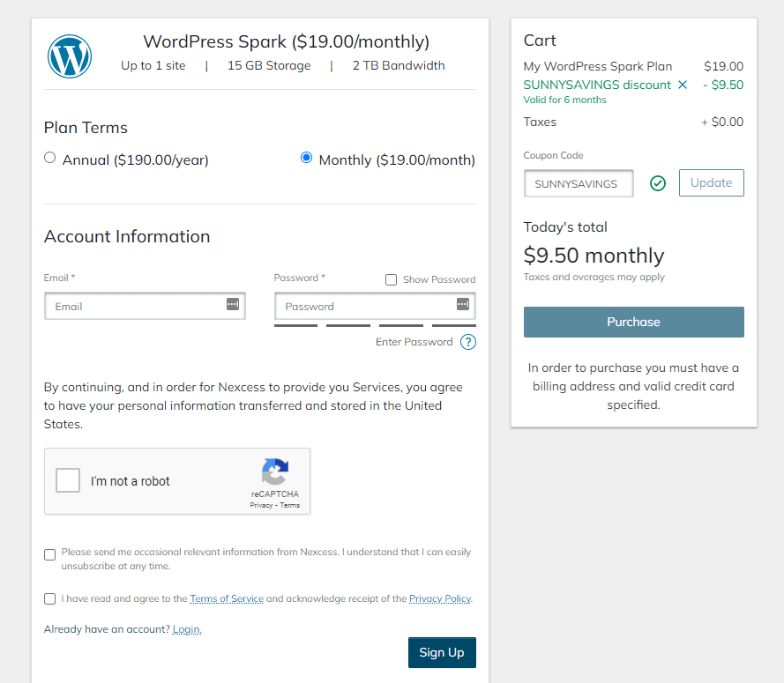
Task: Click the Up to 1 site text
Action: click(153, 65)
